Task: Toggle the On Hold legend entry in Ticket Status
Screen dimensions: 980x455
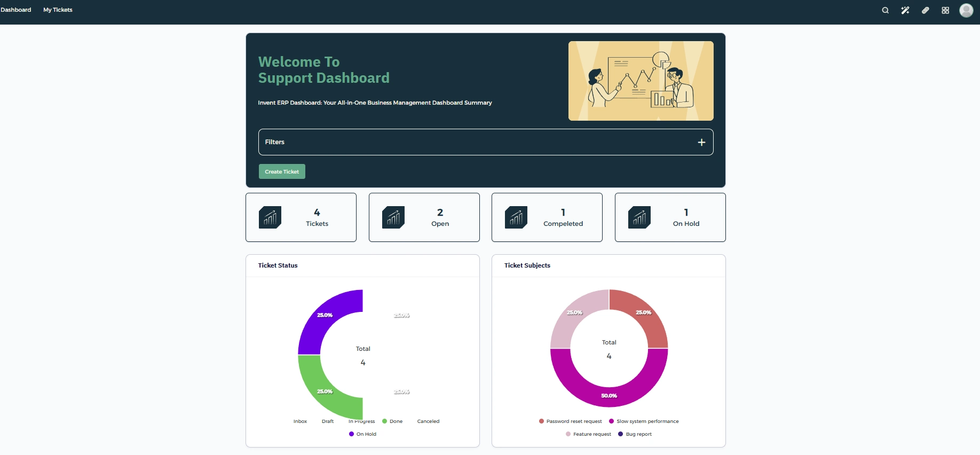Action: (x=362, y=434)
